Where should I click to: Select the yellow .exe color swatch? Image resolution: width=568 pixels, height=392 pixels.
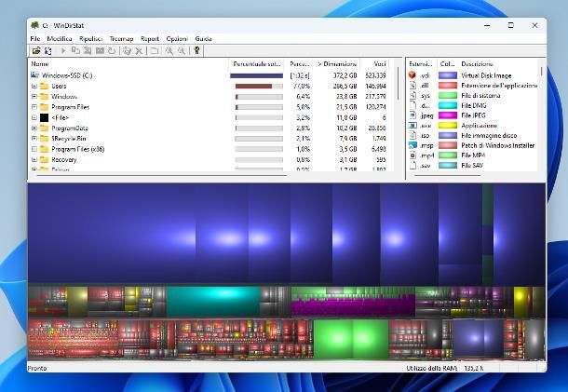pyautogui.click(x=448, y=126)
